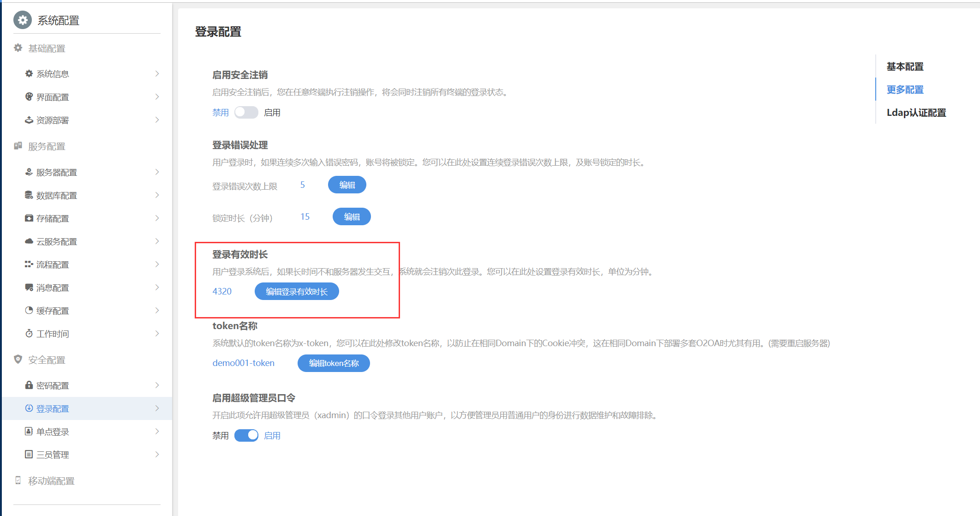Click 编辑token名称 button
The image size is (980, 516).
point(334,363)
